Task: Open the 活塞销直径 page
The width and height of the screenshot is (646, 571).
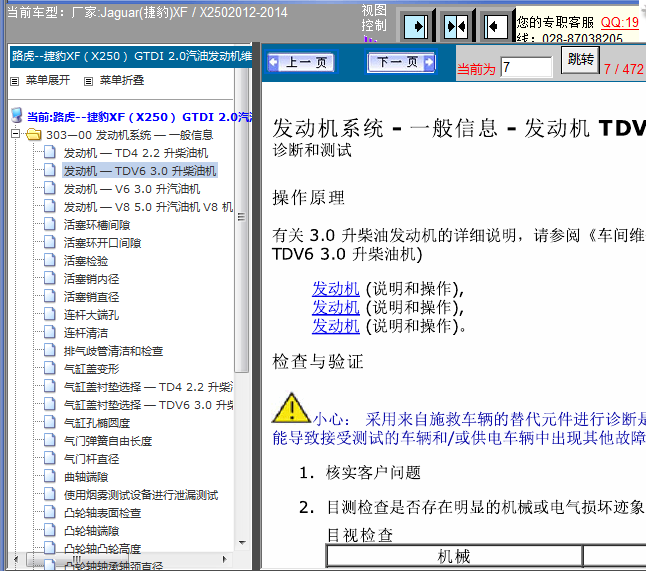Action: (x=91, y=297)
